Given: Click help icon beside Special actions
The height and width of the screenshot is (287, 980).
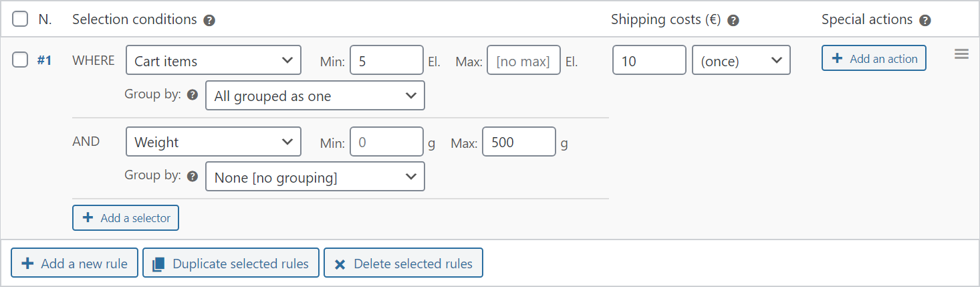Looking at the screenshot, I should pyautogui.click(x=925, y=21).
